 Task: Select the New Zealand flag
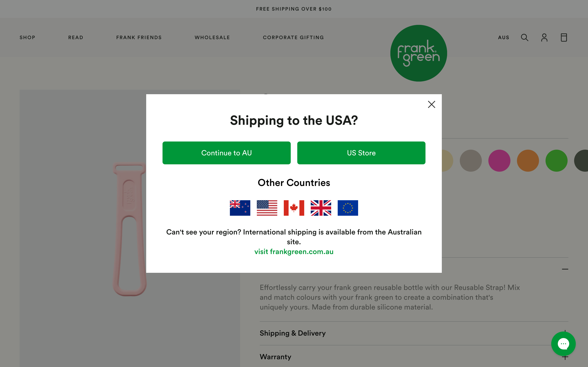tap(240, 208)
